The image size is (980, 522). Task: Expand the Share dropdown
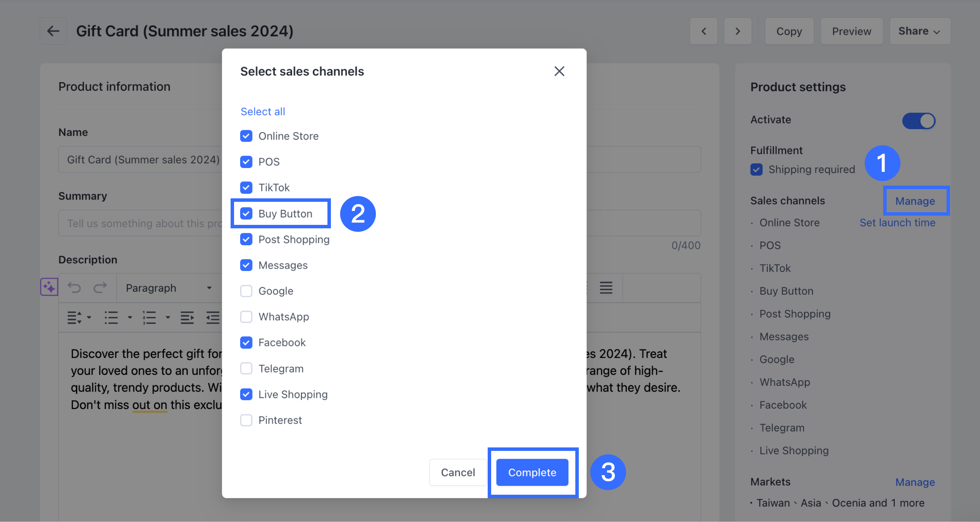click(920, 31)
